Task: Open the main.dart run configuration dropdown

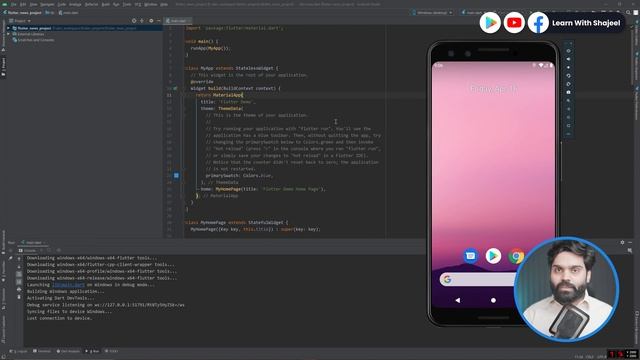Action: click(473, 13)
